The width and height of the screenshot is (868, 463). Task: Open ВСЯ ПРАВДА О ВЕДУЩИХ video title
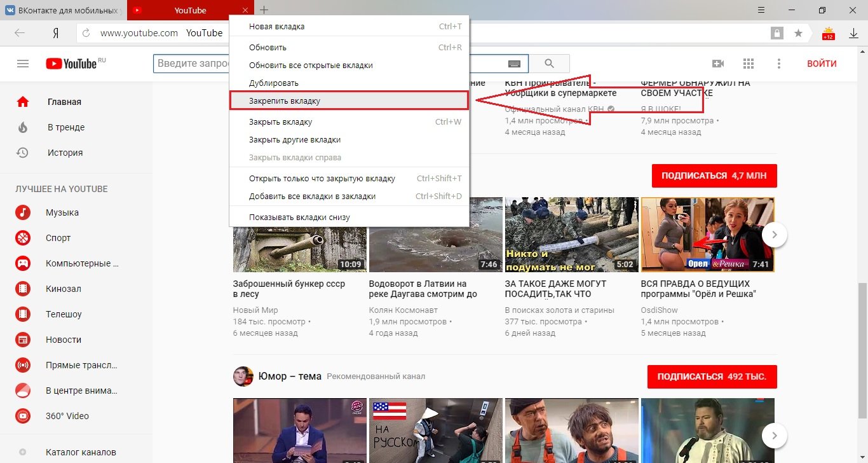pyautogui.click(x=698, y=289)
